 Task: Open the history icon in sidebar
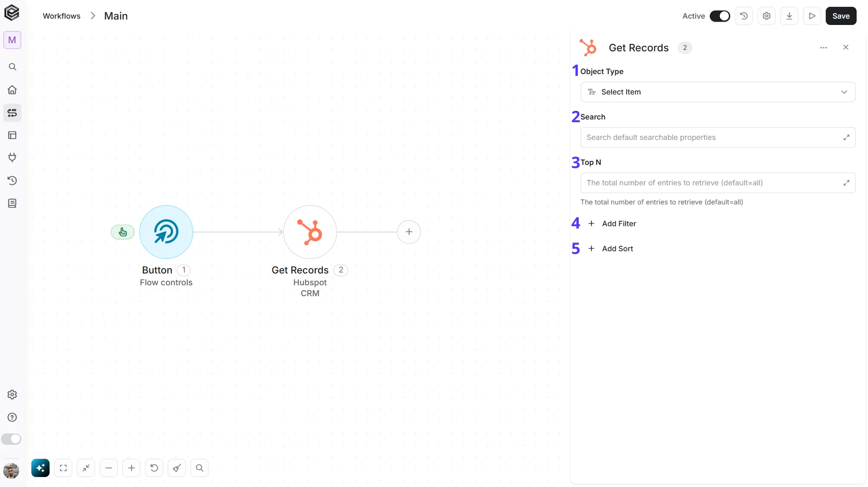(12, 180)
